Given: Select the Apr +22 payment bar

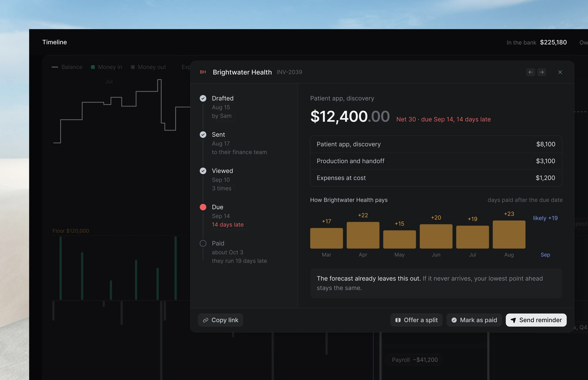Looking at the screenshot, I should tap(363, 235).
